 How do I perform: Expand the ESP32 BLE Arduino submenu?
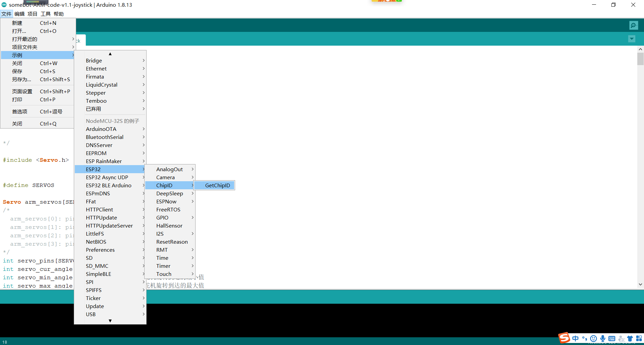pyautogui.click(x=108, y=185)
